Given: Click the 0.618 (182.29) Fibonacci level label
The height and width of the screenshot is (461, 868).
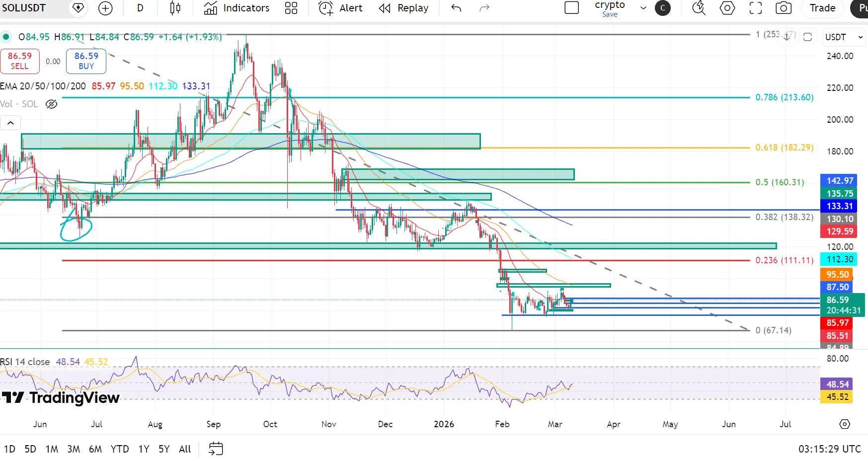Looking at the screenshot, I should tap(785, 148).
